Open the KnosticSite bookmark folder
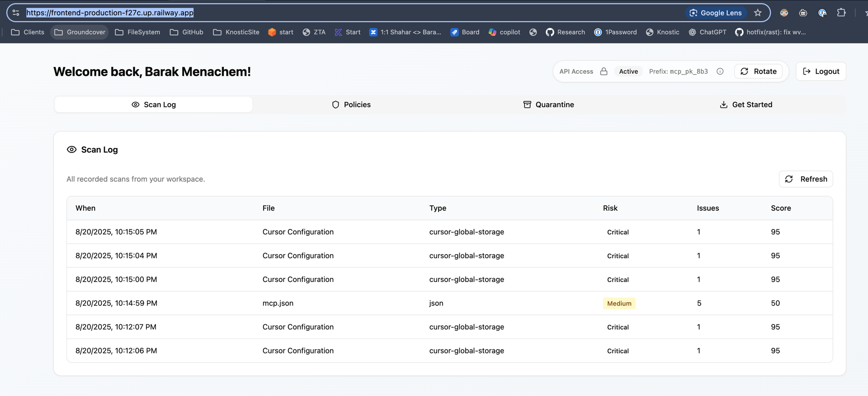The height and width of the screenshot is (396, 868). pyautogui.click(x=236, y=32)
